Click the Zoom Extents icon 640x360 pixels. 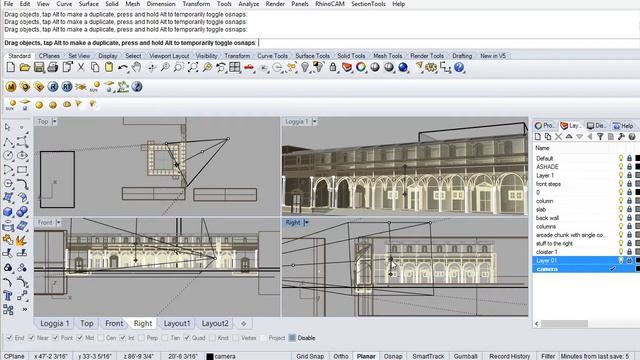click(193, 67)
